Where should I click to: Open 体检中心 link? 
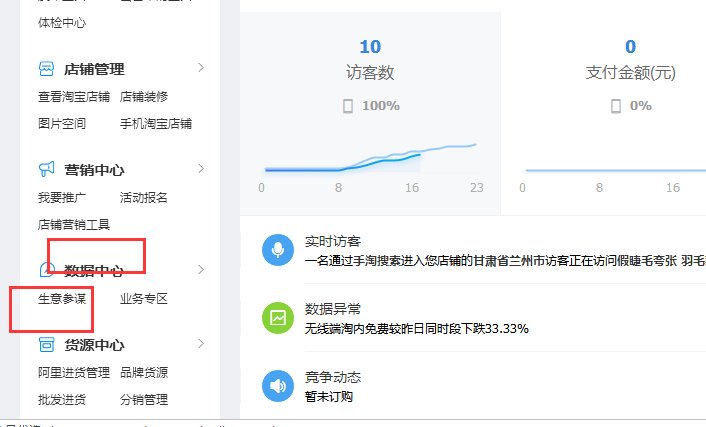click(x=62, y=23)
